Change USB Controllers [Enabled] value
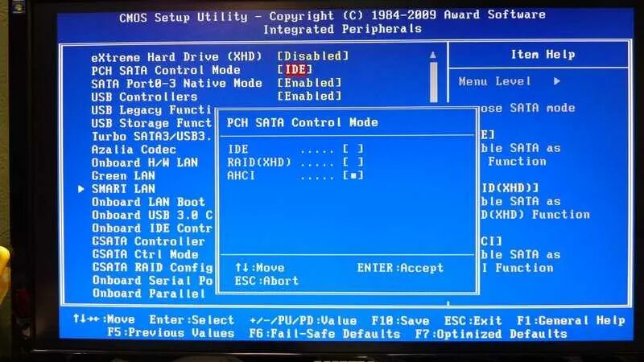Screen dimensions: 644x362 point(310,96)
